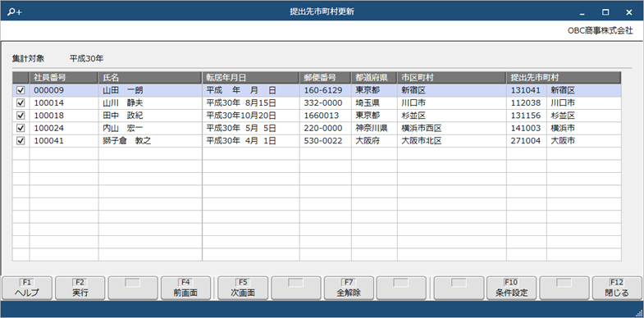The height and width of the screenshot is (318, 644).
Task: Click the blank date cell 平成 年 月 日
Action: tap(251, 90)
